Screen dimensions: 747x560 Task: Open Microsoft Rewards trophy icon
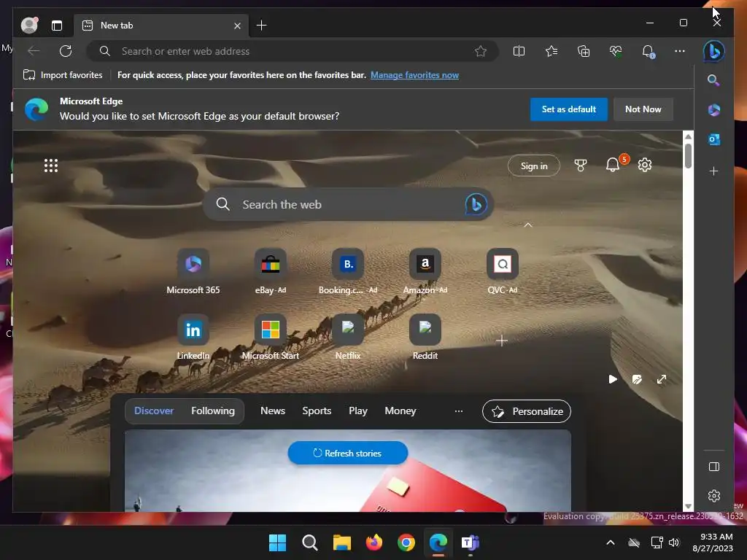tap(580, 166)
